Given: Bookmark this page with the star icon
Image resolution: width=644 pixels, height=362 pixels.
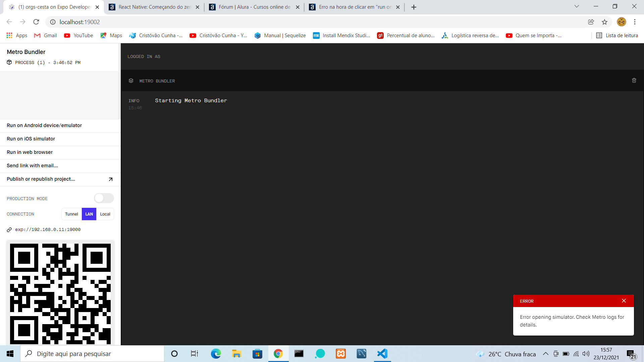Looking at the screenshot, I should pyautogui.click(x=604, y=22).
